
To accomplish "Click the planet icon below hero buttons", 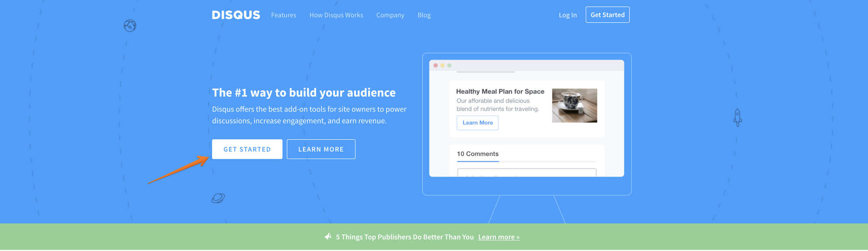I will (x=218, y=198).
